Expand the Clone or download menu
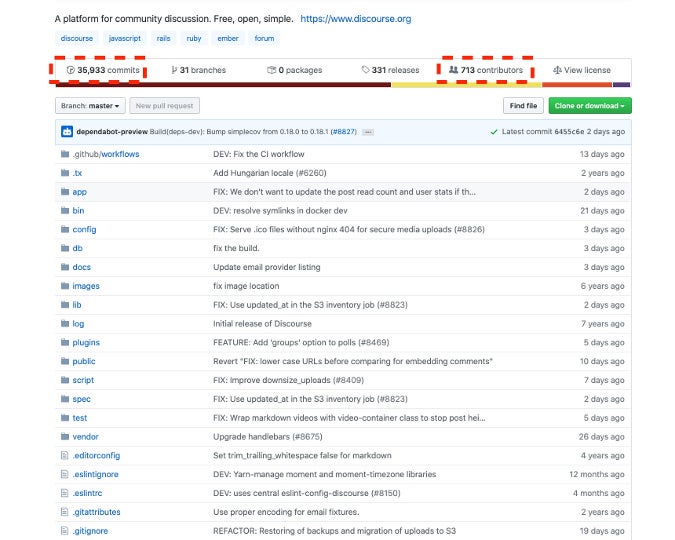 coord(590,106)
